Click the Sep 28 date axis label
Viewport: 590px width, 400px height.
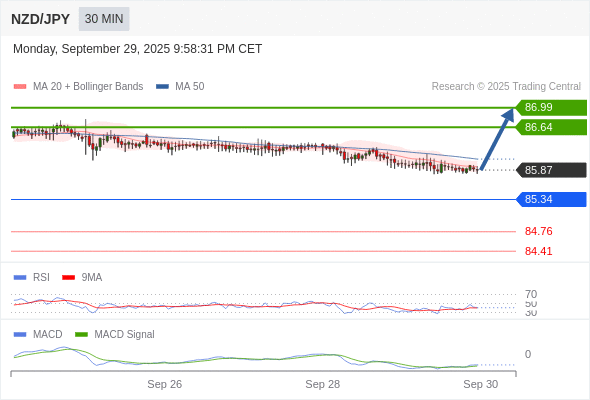pos(322,384)
